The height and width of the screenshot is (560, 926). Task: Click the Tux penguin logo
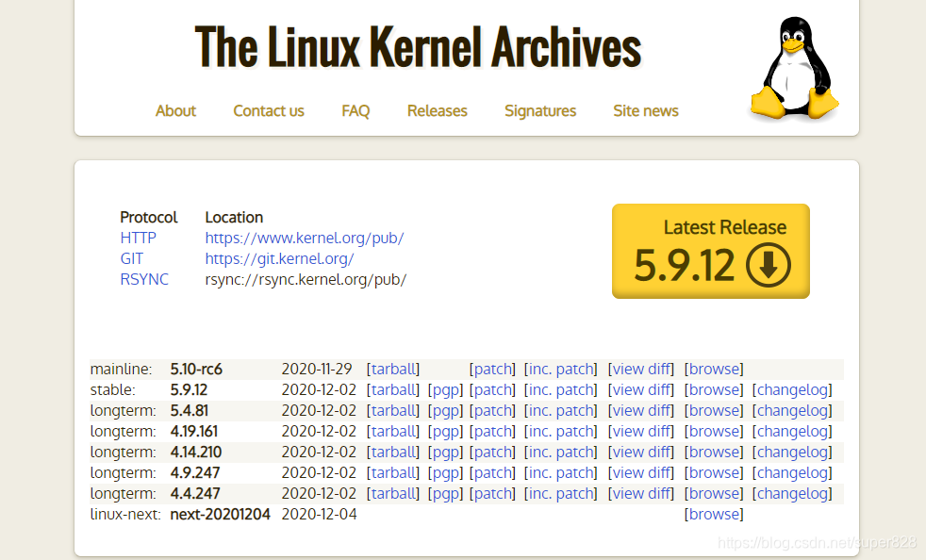pos(794,69)
